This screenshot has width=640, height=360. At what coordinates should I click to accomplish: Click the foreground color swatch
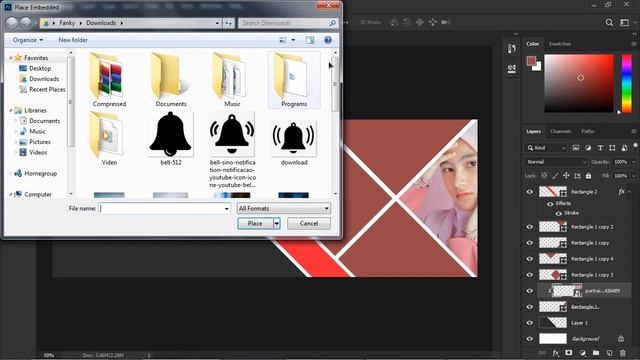tap(531, 61)
